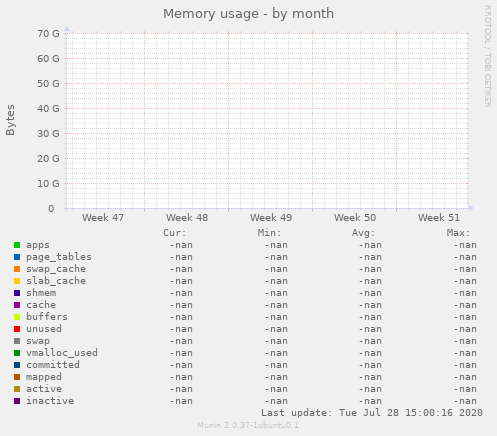
Task: Click the 'Cur:' column header
Action: (x=175, y=233)
